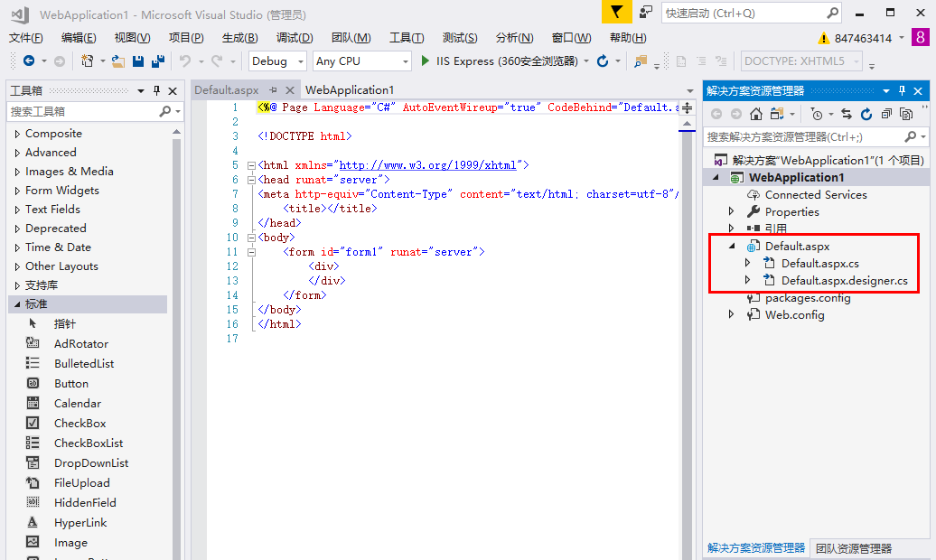
Task: Refresh the Solution Explorer tree
Action: click(866, 114)
